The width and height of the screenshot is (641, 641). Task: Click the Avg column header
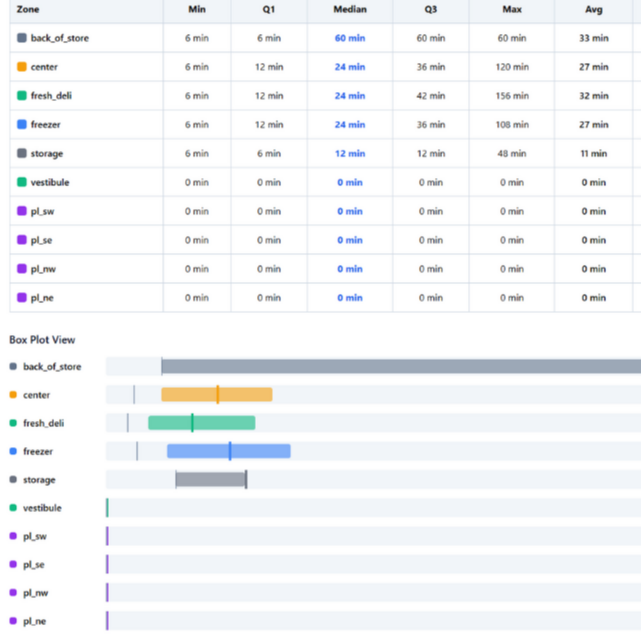tap(594, 9)
